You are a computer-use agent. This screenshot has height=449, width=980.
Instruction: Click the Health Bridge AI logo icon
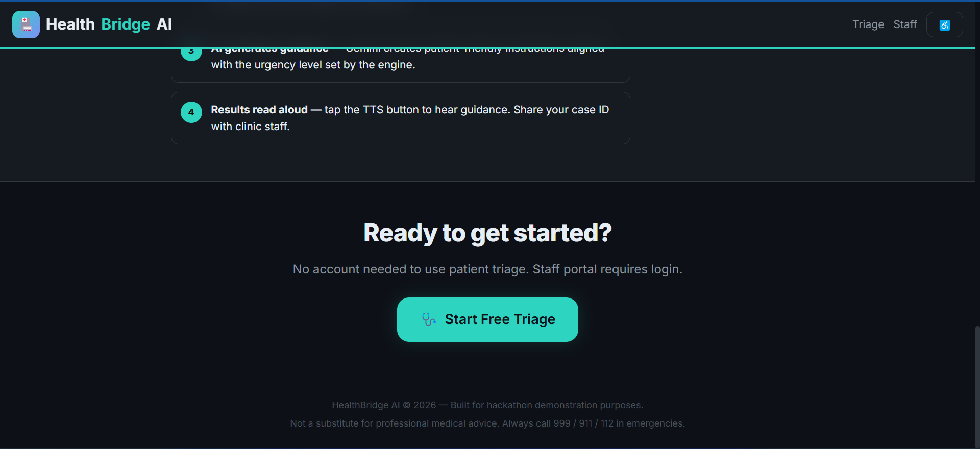tap(26, 24)
